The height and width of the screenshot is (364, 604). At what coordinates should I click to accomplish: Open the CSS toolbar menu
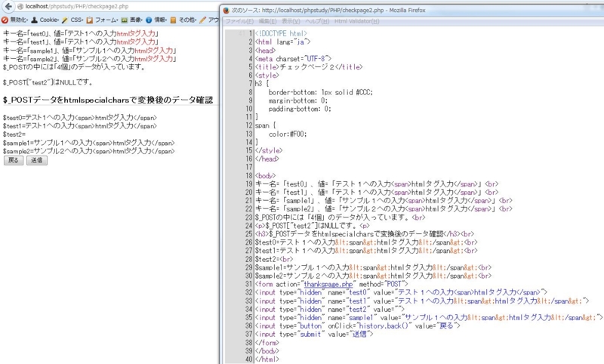tap(72, 20)
